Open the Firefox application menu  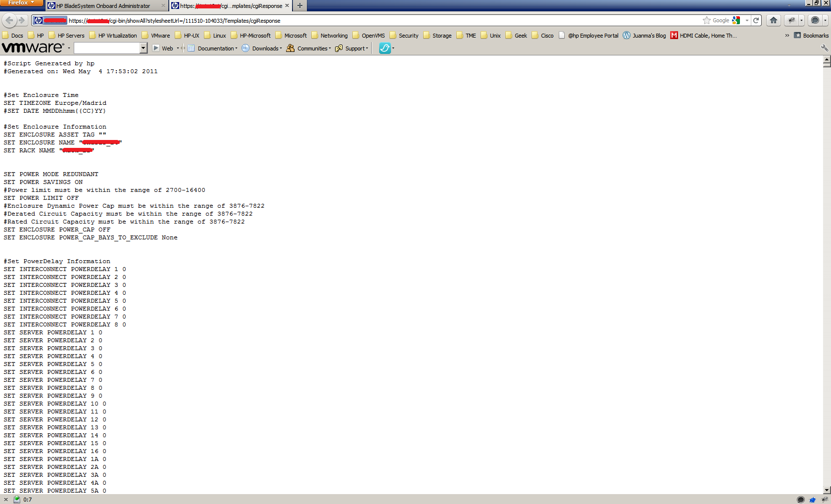(21, 3)
